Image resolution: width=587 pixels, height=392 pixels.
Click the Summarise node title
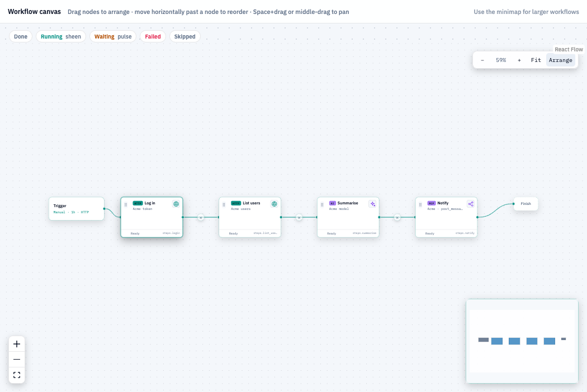point(348,203)
